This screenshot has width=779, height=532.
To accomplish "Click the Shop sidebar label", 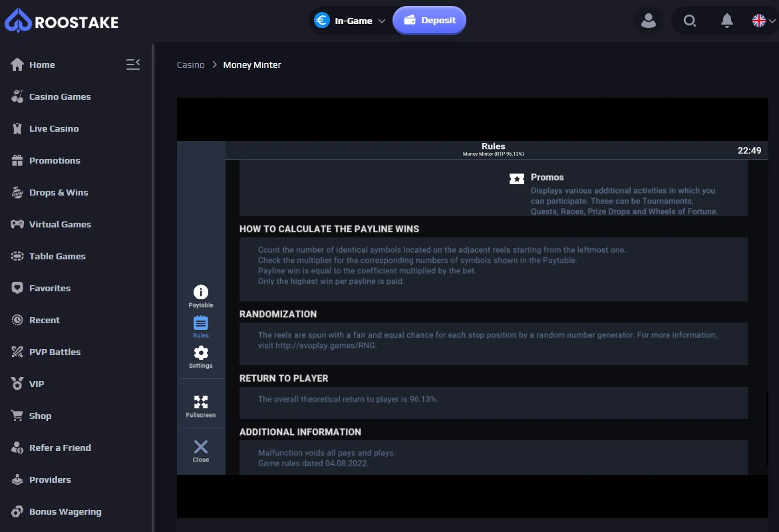I will [40, 416].
